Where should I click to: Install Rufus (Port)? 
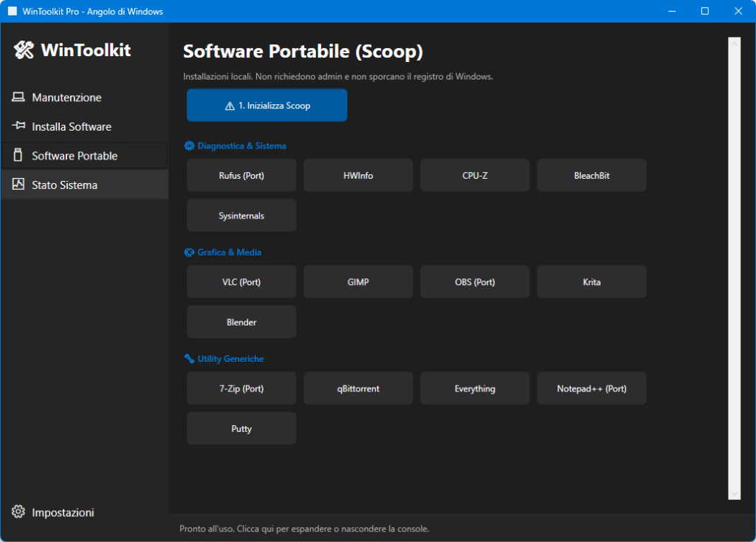tap(241, 176)
